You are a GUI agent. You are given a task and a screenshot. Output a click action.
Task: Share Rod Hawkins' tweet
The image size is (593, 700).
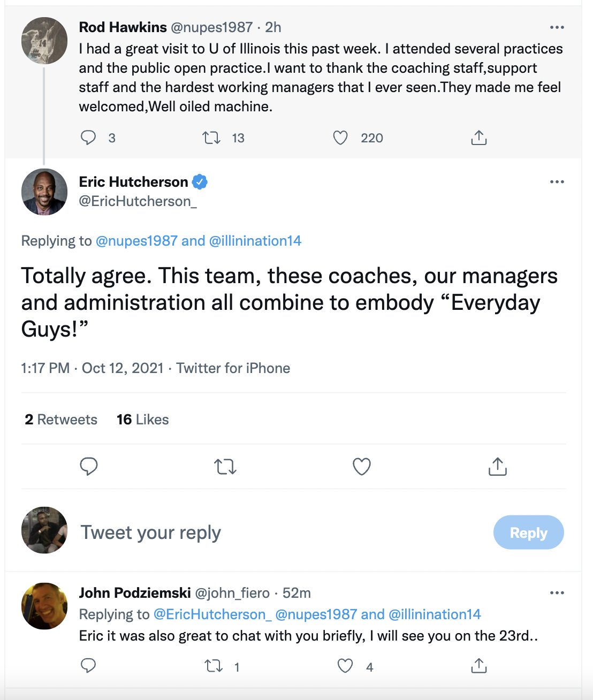click(x=478, y=138)
